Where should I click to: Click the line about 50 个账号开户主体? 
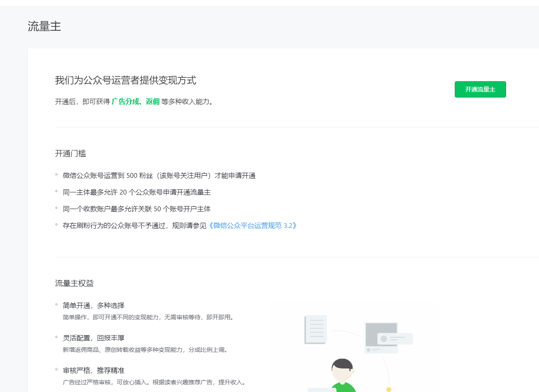tap(137, 209)
